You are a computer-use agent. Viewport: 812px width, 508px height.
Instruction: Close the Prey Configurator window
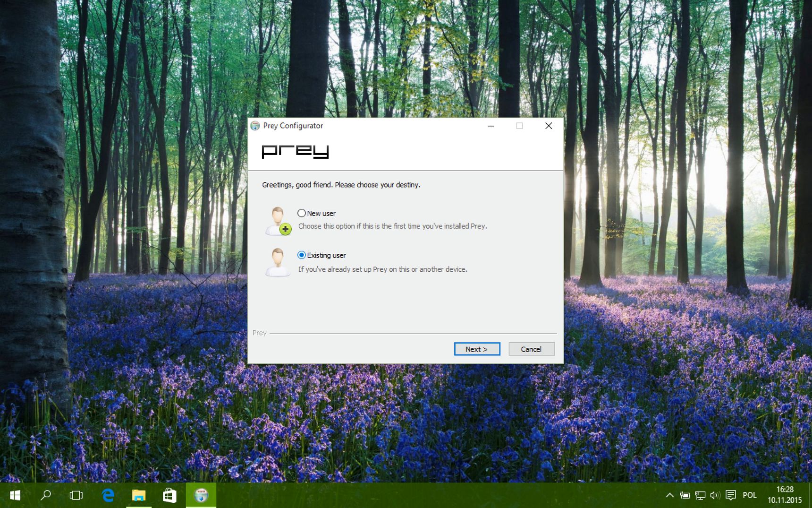tap(549, 126)
